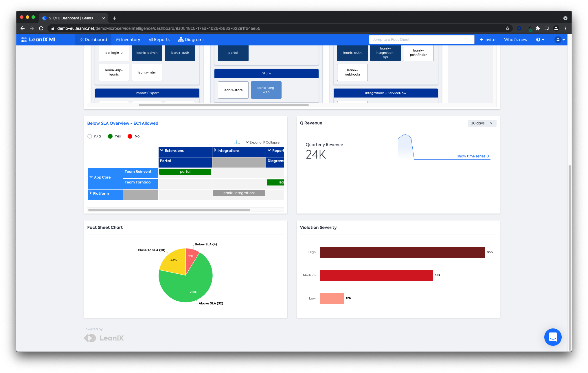Viewport: 588px width, 373px height.
Task: Toggle the n/a legend filter
Action: 90,136
